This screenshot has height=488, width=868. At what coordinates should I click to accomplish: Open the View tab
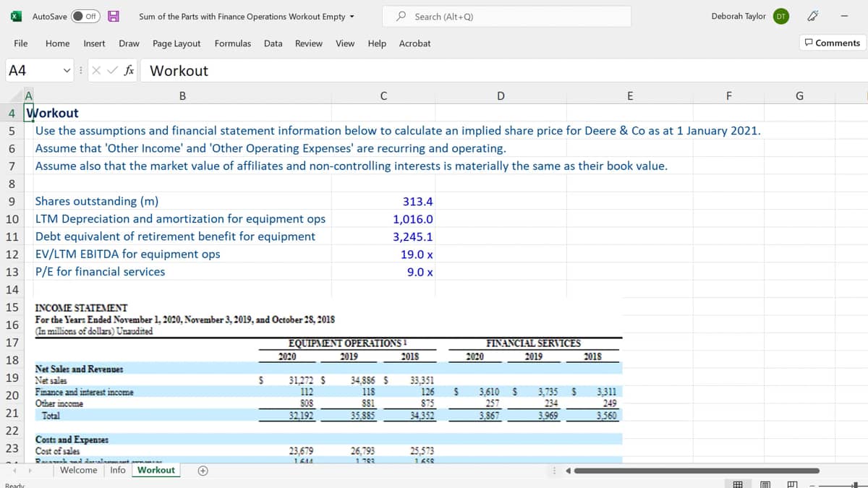click(x=345, y=43)
